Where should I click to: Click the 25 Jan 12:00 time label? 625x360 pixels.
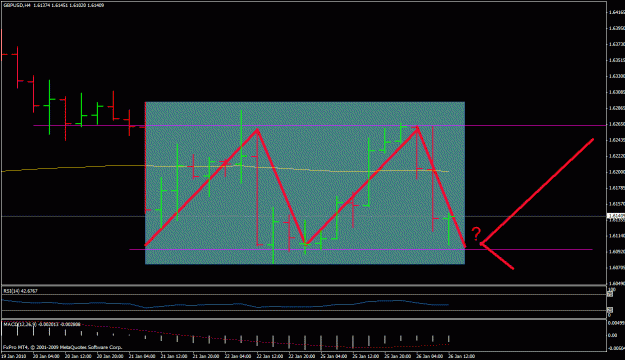pos(366,356)
